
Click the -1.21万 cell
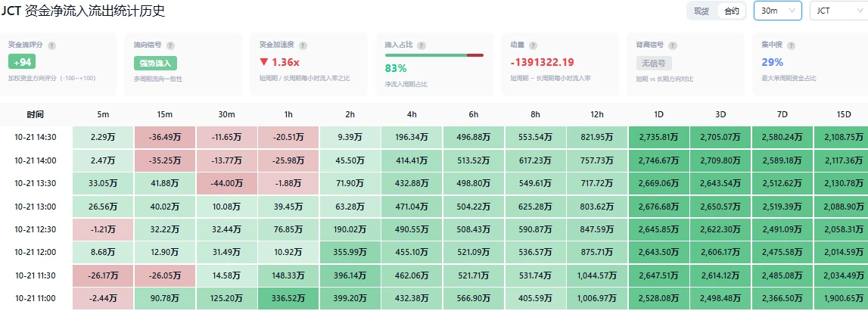coord(102,229)
